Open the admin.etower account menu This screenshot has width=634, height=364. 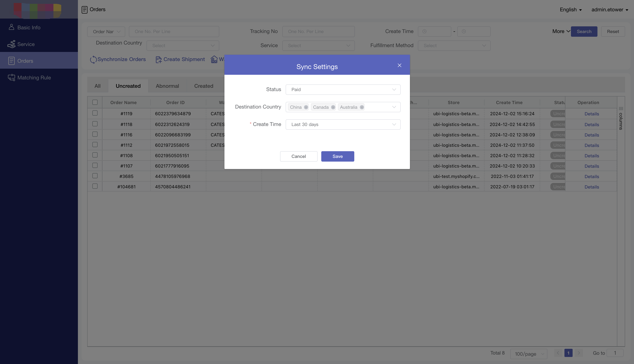pos(610,9)
